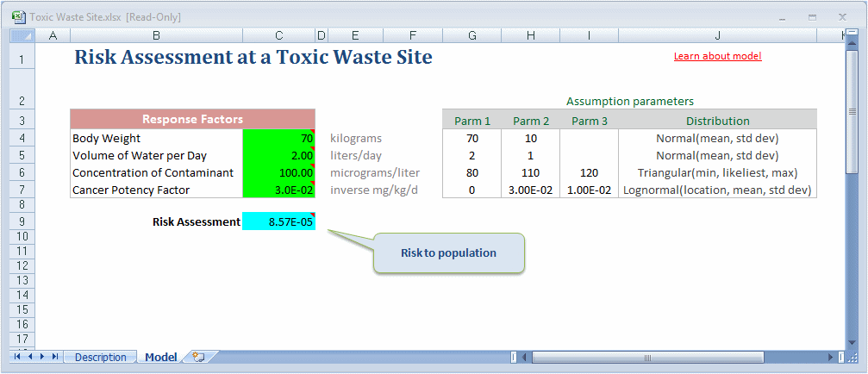Click Parm 3 value 120
Screen dimensions: 868x374
click(x=590, y=172)
